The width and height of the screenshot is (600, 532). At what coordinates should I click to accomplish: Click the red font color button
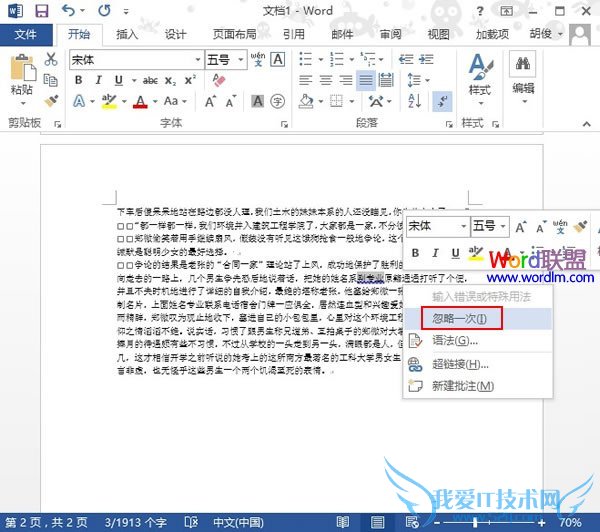[140, 102]
